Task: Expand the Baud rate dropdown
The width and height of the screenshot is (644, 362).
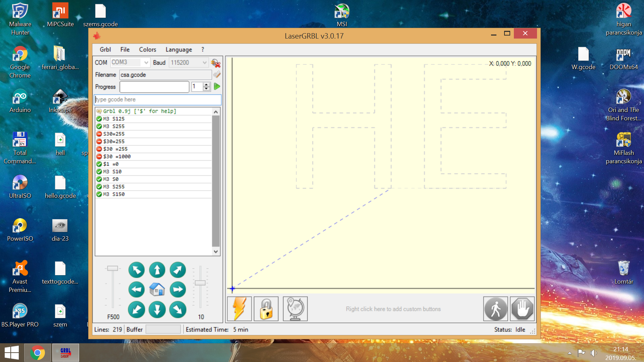Action: pyautogui.click(x=204, y=63)
